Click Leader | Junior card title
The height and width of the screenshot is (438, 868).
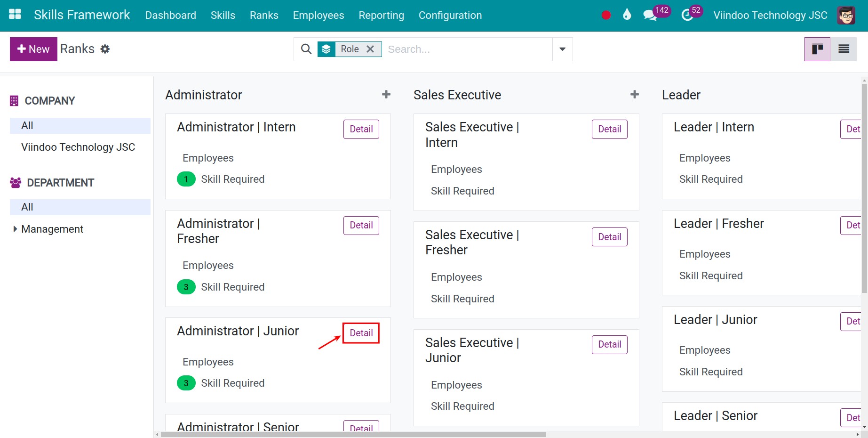tap(716, 319)
